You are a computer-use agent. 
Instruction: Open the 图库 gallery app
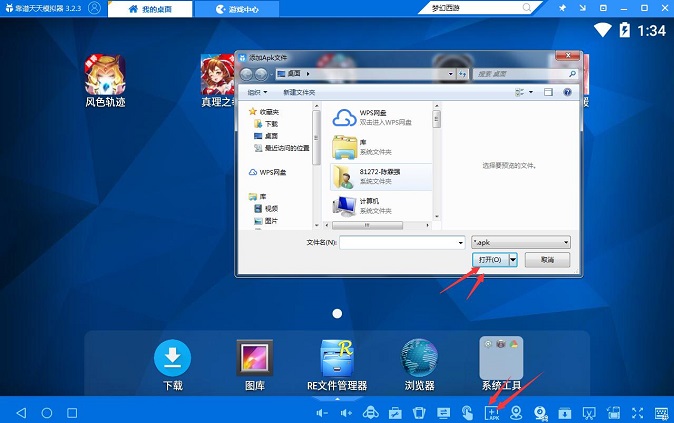(x=254, y=365)
